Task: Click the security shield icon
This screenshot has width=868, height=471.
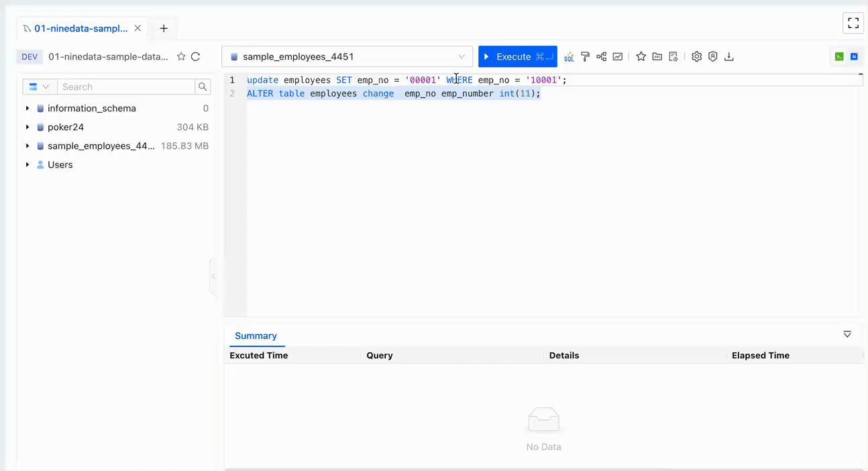Action: pos(713,57)
